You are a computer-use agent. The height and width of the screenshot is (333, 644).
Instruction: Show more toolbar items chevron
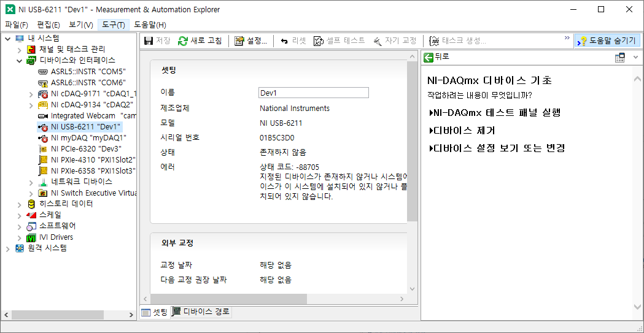pos(567,38)
